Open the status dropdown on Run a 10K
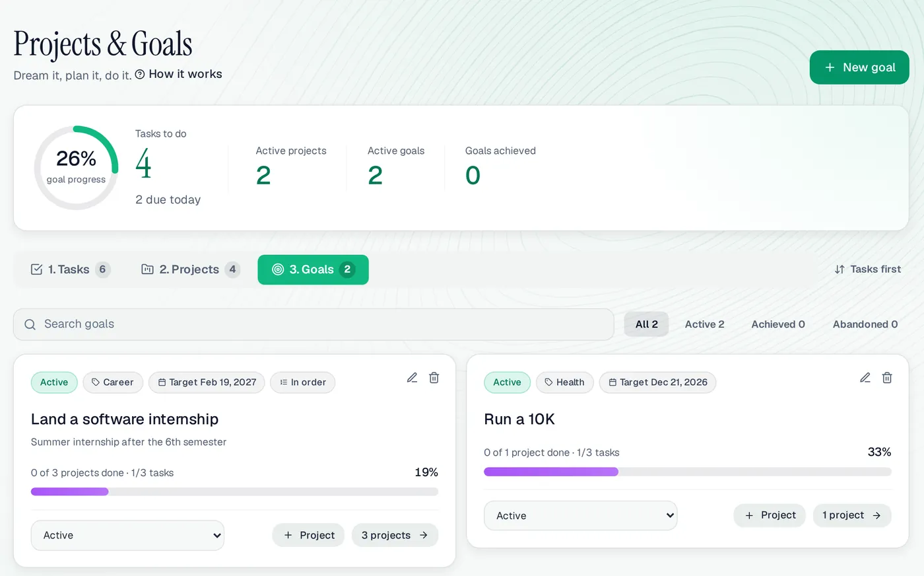 click(581, 516)
